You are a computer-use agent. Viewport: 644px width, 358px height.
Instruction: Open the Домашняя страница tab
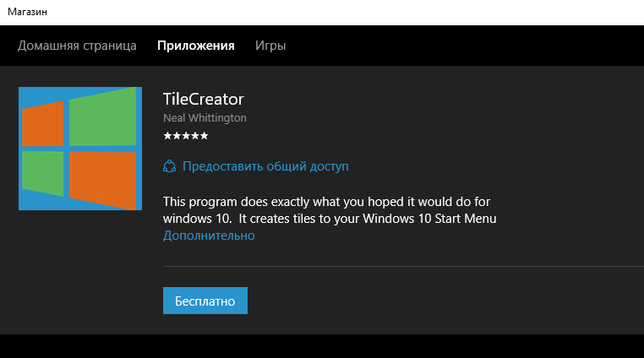click(x=77, y=46)
